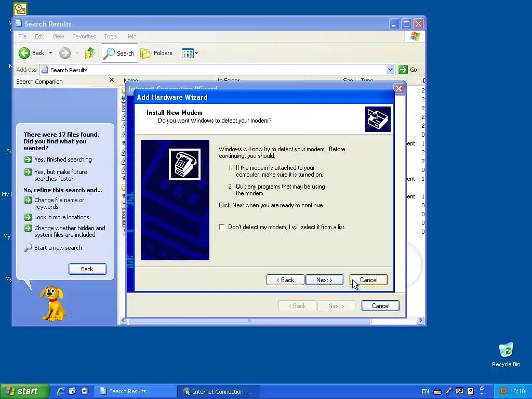This screenshot has height=399, width=532.
Task: Click the microphone tool icon in language bar
Action: 448,391
